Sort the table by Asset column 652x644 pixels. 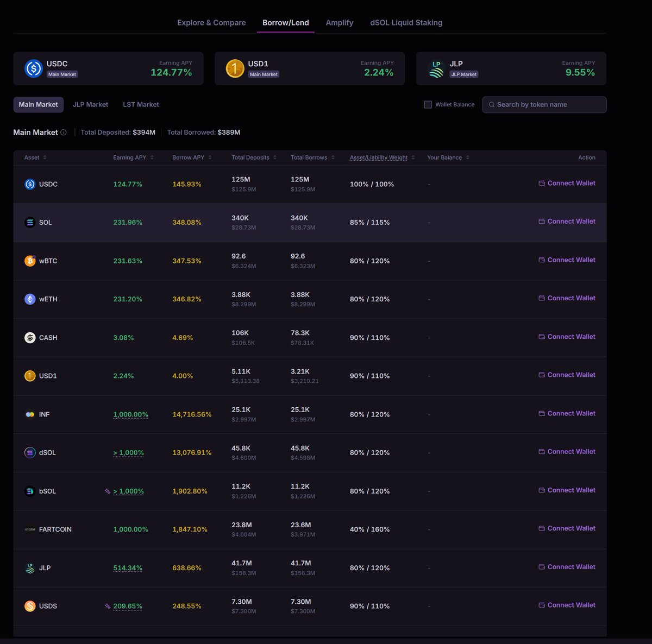35,157
